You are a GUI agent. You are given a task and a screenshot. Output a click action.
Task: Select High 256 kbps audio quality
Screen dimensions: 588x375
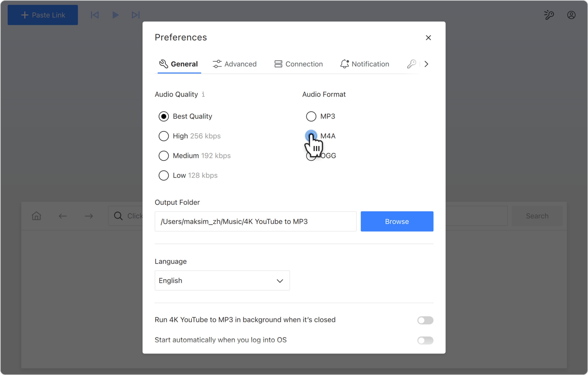(x=164, y=136)
